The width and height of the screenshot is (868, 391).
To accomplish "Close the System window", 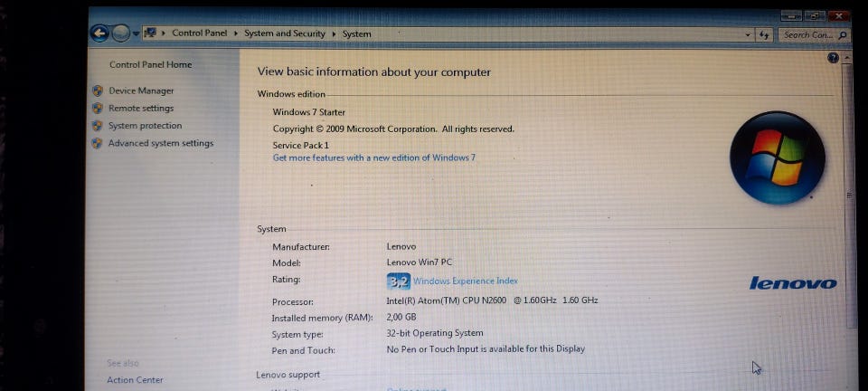I will click(x=840, y=16).
